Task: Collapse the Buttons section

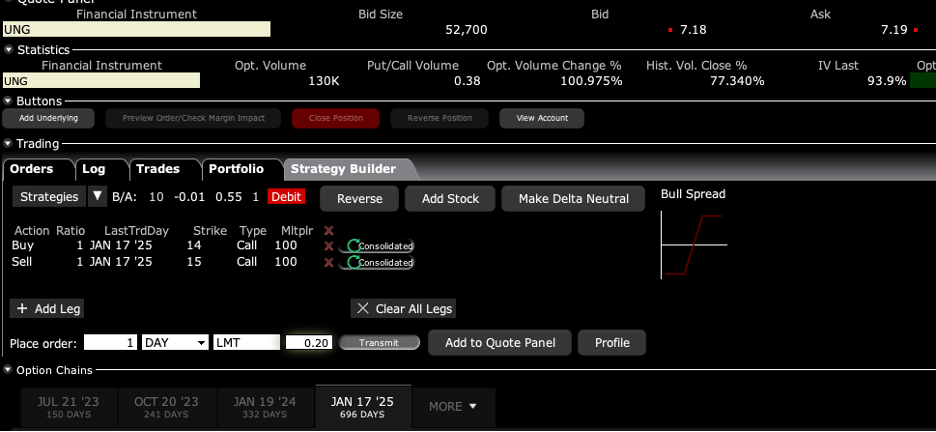Action: [x=8, y=101]
